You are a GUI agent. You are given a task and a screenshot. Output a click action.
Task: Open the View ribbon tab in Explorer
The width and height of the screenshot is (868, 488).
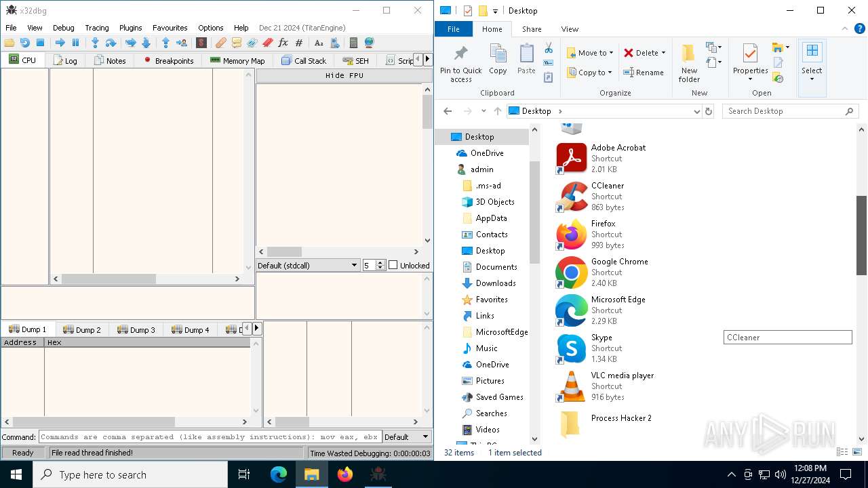(x=570, y=29)
